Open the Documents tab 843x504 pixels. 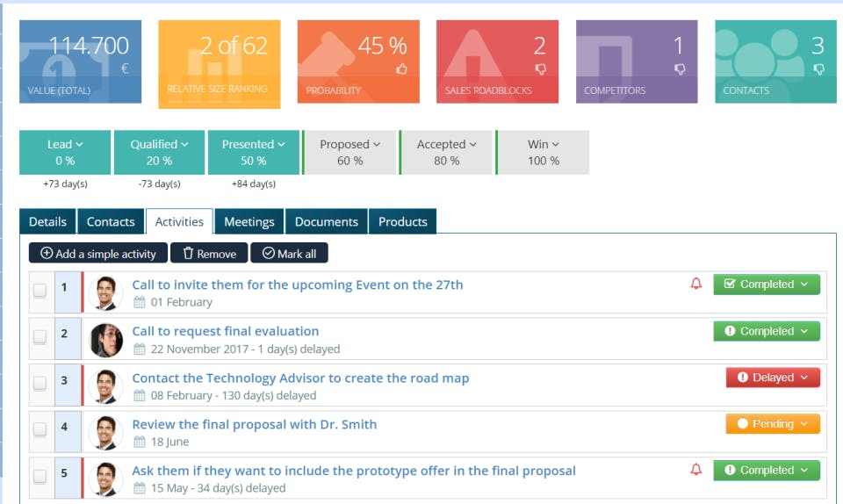(x=326, y=222)
